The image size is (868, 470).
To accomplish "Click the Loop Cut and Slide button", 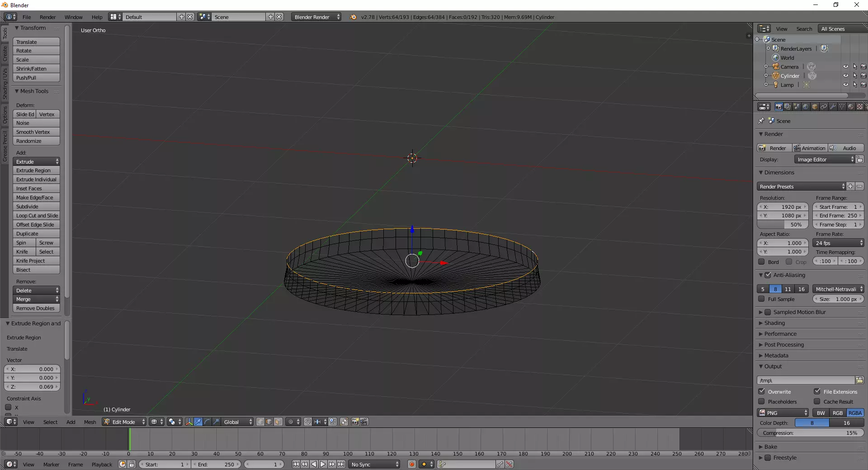I will tap(37, 216).
